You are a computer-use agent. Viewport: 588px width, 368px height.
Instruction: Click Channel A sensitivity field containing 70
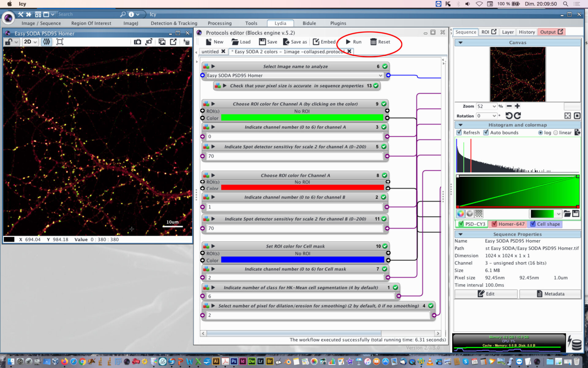295,156
